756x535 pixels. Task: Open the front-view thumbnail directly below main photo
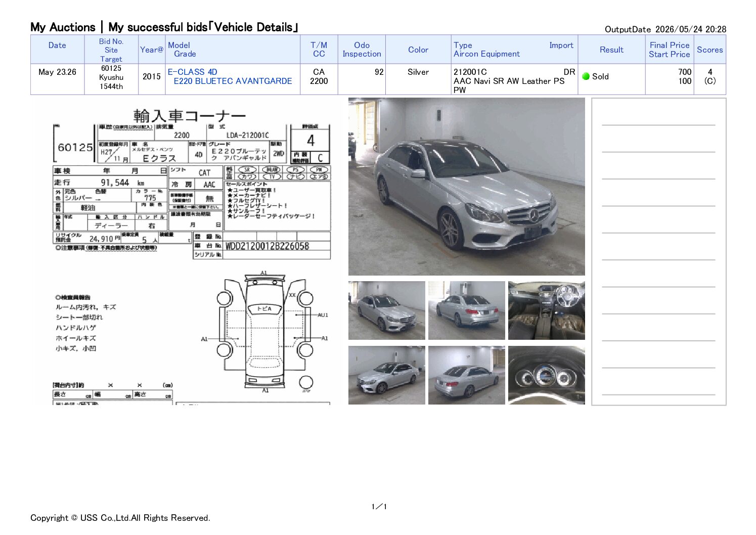386,310
